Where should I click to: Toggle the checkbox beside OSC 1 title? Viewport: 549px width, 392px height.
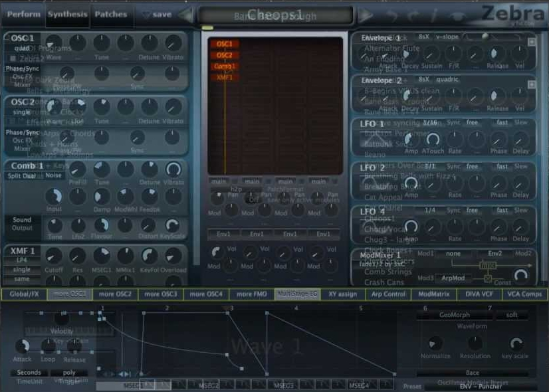(7, 37)
